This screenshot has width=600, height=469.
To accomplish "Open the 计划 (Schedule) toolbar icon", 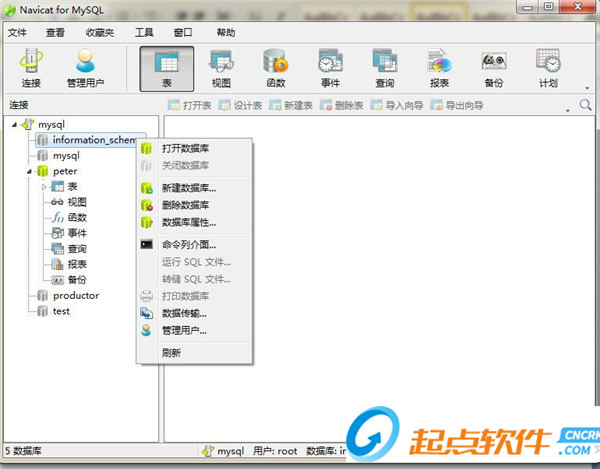I will (x=548, y=68).
